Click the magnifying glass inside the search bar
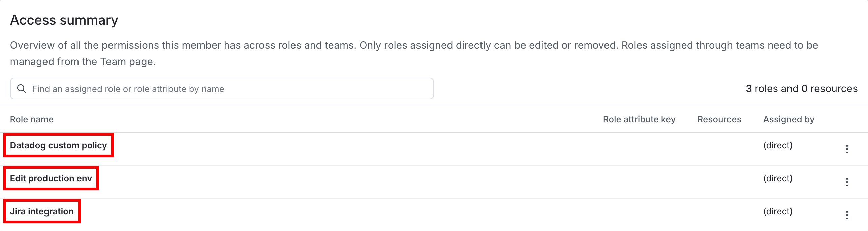Viewport: 868px width, 231px height. click(x=22, y=88)
